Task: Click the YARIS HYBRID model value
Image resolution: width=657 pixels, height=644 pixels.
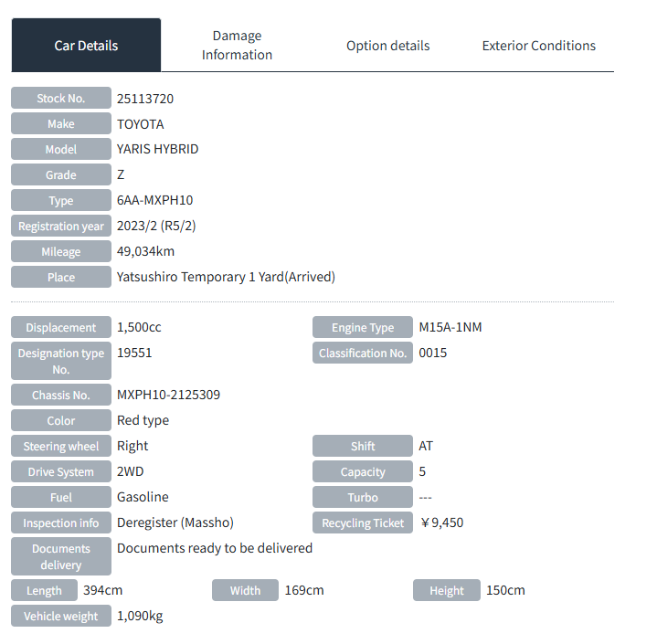Action: click(x=157, y=149)
